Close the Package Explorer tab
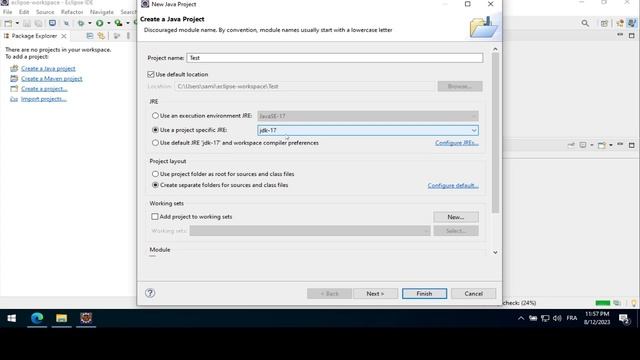640x360 pixels. [x=64, y=36]
